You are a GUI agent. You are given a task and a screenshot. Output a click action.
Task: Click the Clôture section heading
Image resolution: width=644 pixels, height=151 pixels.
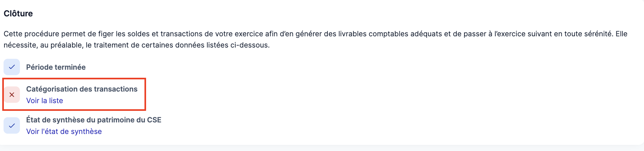[18, 13]
